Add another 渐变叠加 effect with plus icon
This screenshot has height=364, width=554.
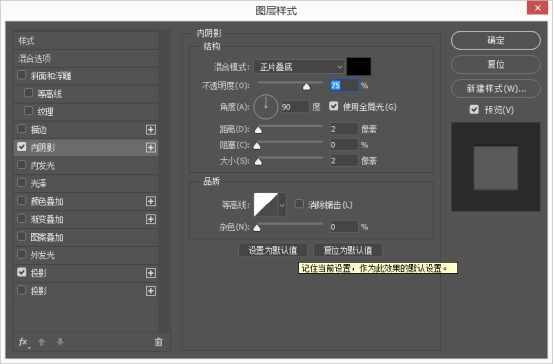tap(151, 219)
